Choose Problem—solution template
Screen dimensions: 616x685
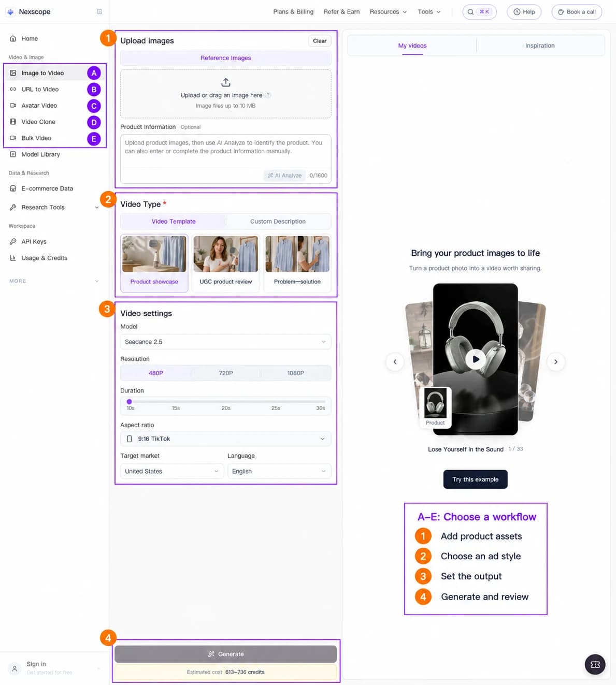click(x=297, y=263)
